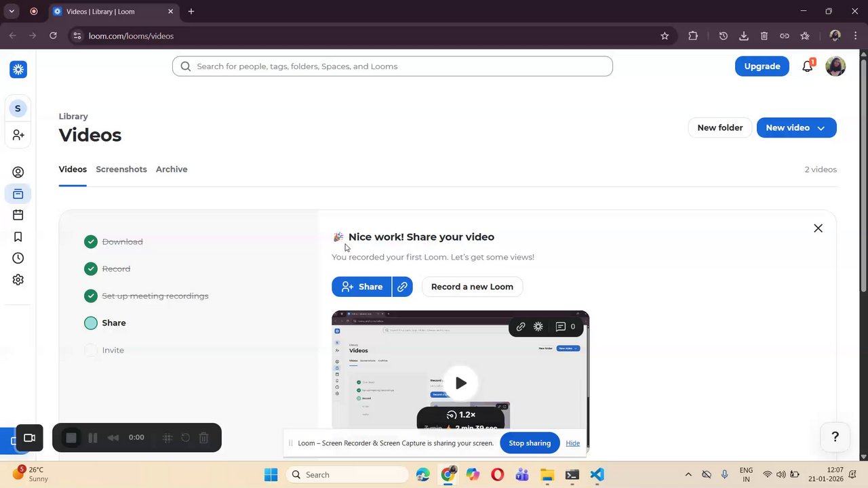Open the Windows Start menu
The image size is (868, 488).
coord(271,475)
